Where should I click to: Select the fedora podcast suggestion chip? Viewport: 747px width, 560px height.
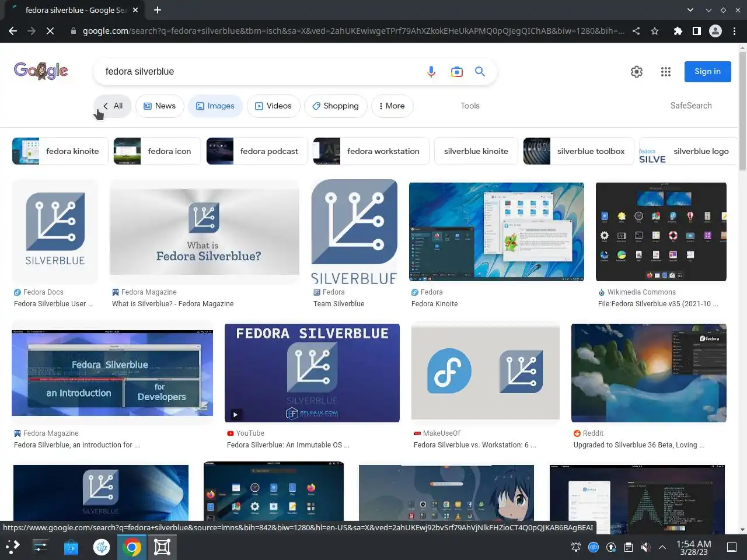point(257,151)
